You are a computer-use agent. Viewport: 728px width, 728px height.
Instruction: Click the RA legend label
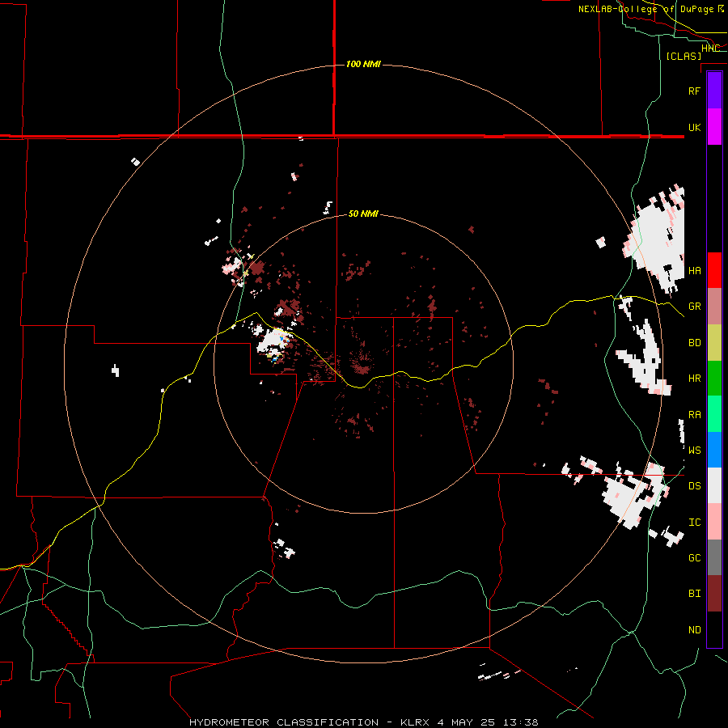pyautogui.click(x=694, y=415)
